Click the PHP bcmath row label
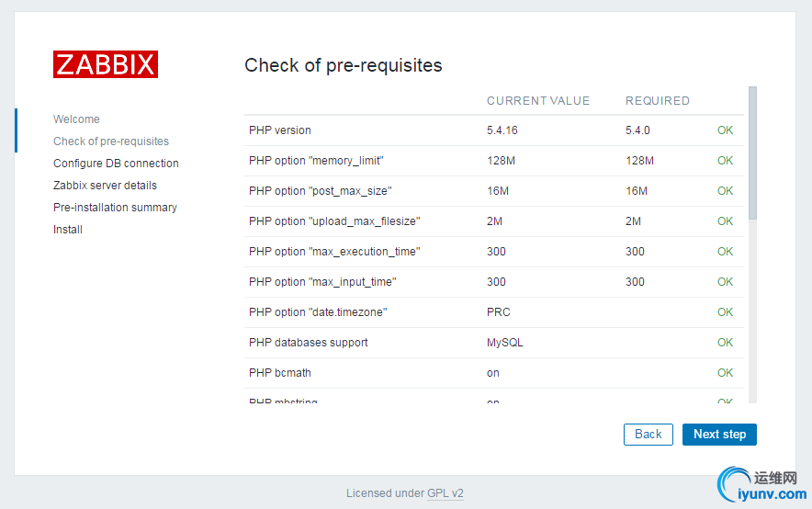The width and height of the screenshot is (812, 509). tap(280, 373)
